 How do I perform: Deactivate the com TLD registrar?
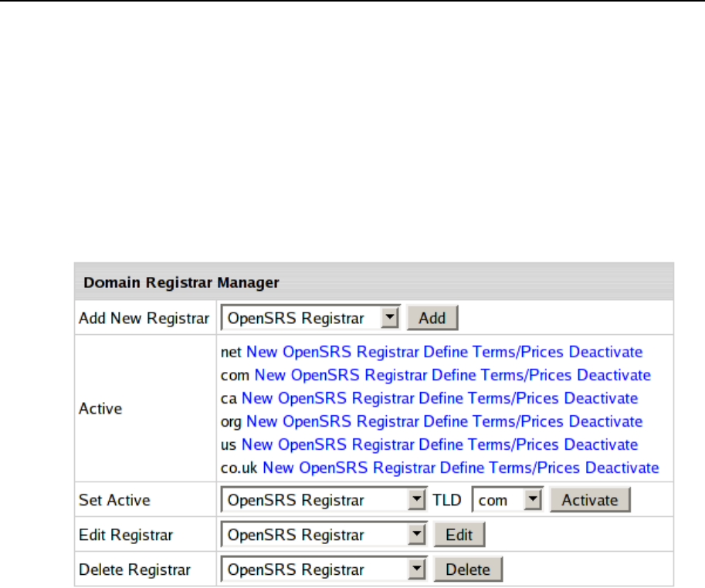pyautogui.click(x=614, y=375)
